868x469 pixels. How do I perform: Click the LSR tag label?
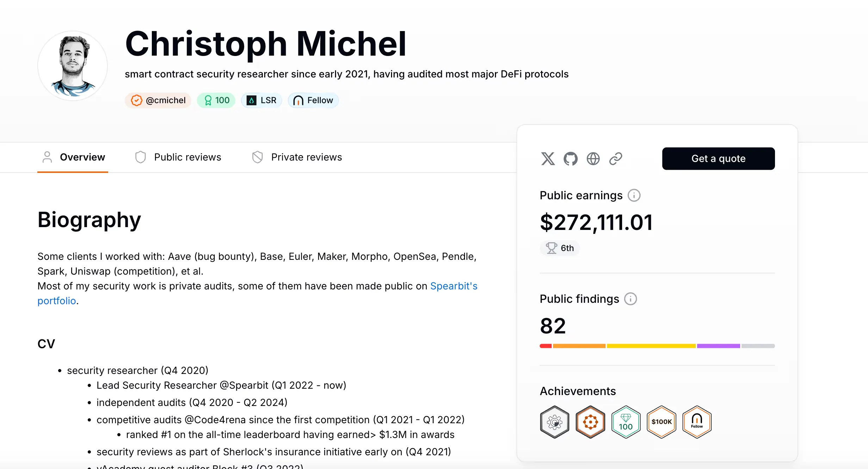tap(268, 100)
